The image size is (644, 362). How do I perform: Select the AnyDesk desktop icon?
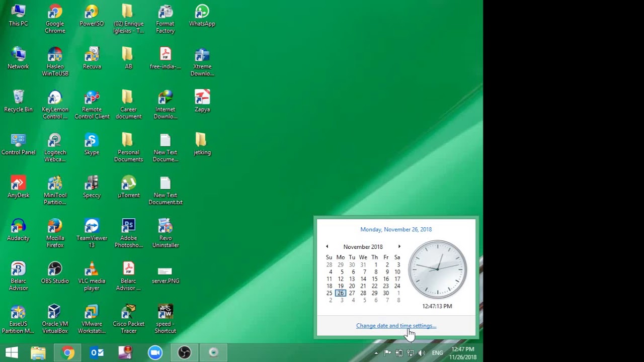(18, 187)
